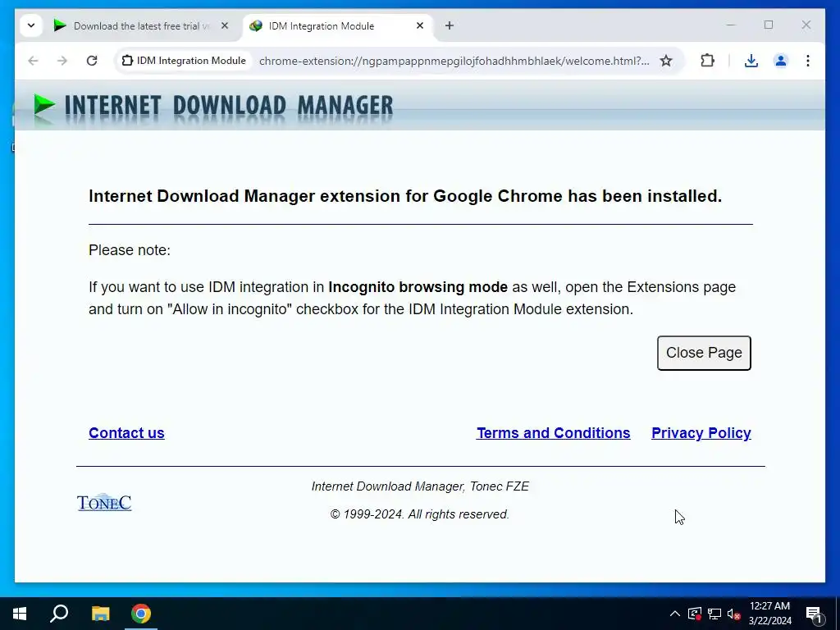The image size is (840, 630).
Task: Go forward to next page
Action: pos(62,61)
